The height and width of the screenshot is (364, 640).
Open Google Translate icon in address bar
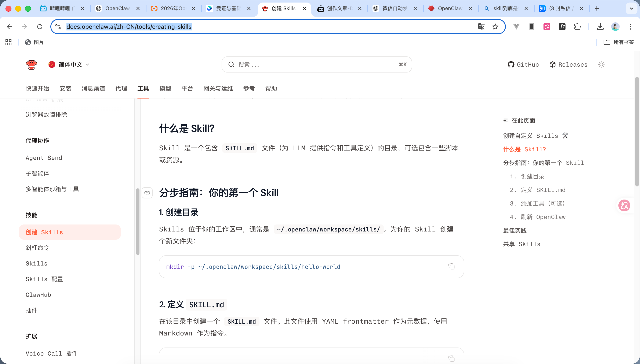point(481,26)
